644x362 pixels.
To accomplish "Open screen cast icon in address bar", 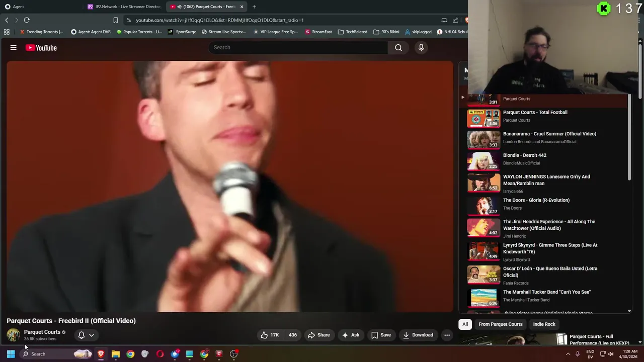I will point(444,20).
